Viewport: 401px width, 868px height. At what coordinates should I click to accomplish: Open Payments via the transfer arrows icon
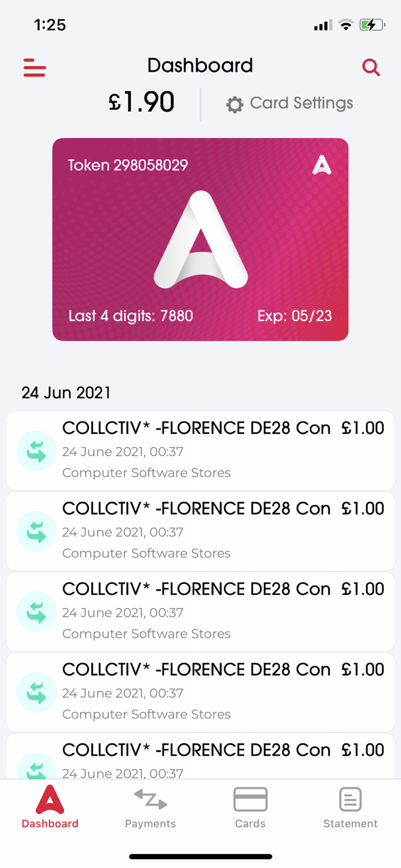click(150, 800)
